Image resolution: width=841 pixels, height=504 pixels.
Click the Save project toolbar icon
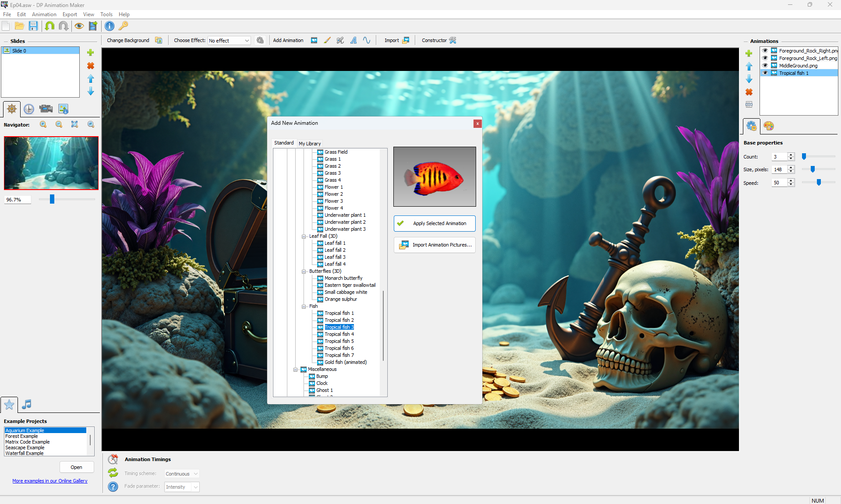pos(33,26)
